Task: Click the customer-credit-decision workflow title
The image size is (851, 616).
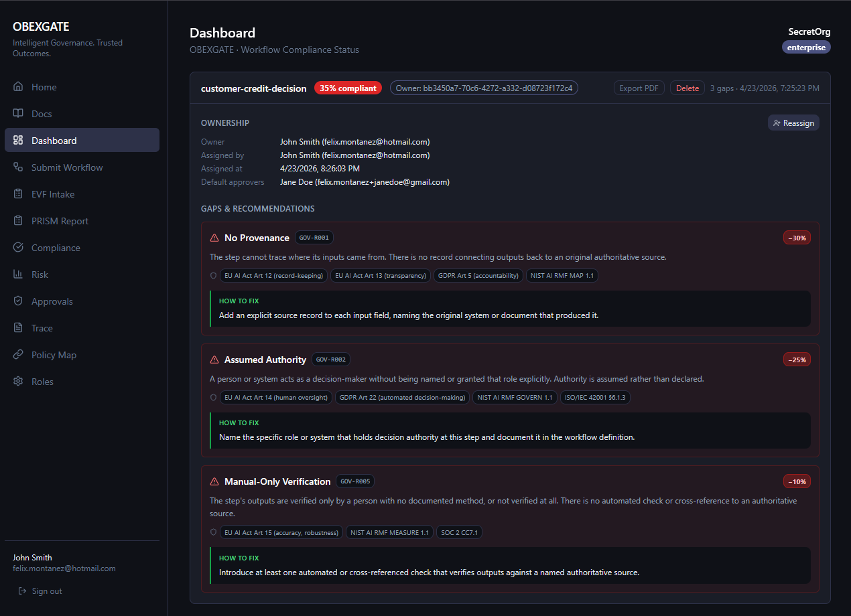Action: 254,88
